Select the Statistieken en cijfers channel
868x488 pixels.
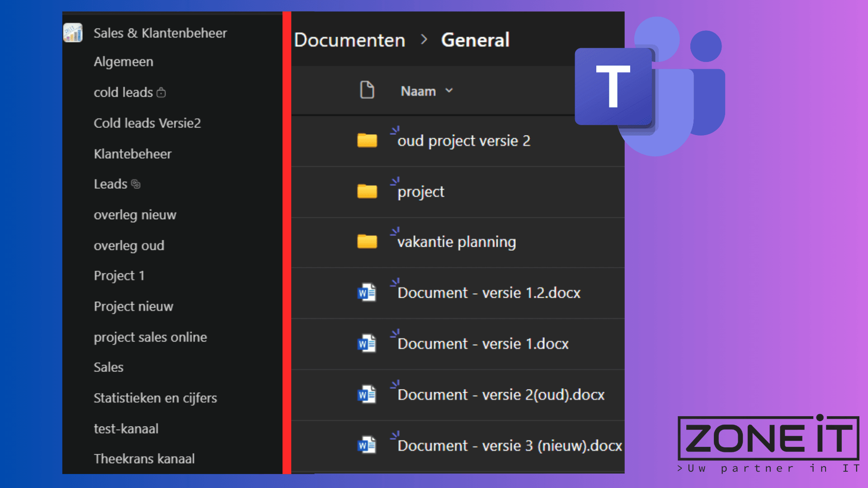(x=155, y=398)
